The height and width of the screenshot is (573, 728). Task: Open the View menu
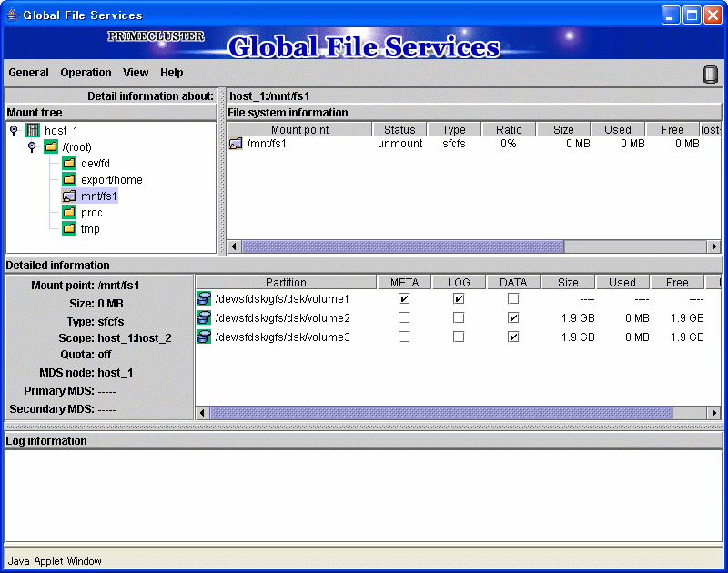(x=136, y=73)
